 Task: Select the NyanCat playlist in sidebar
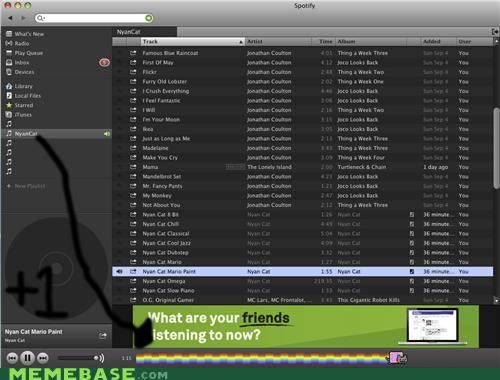point(56,134)
